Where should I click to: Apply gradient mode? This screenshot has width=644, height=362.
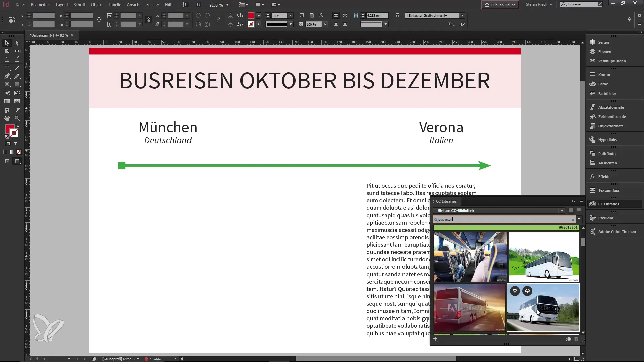coord(12,152)
